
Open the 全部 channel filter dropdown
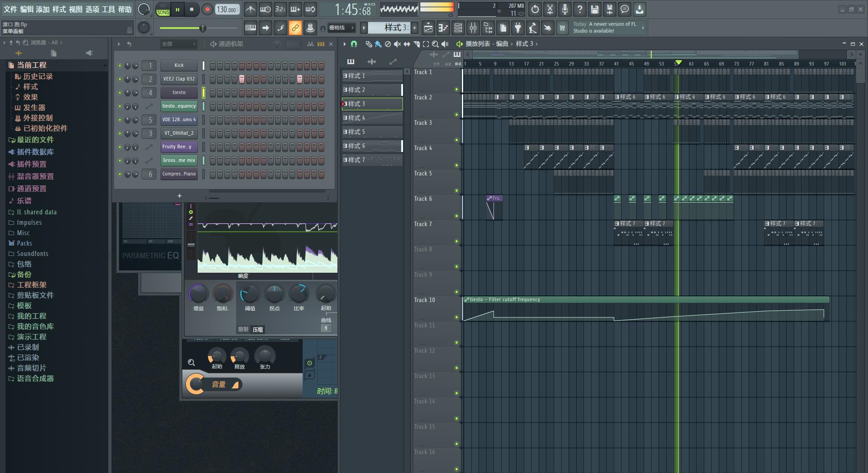[x=179, y=44]
